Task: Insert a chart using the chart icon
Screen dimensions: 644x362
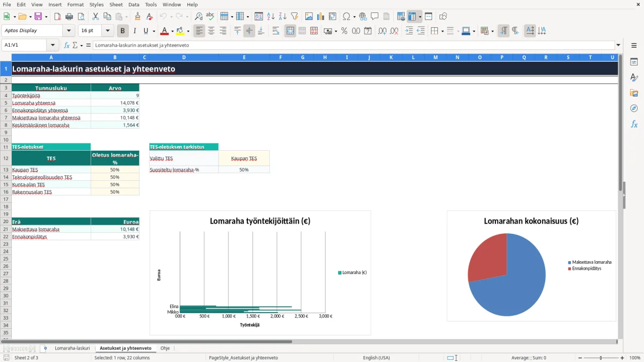Action: [x=321, y=17]
